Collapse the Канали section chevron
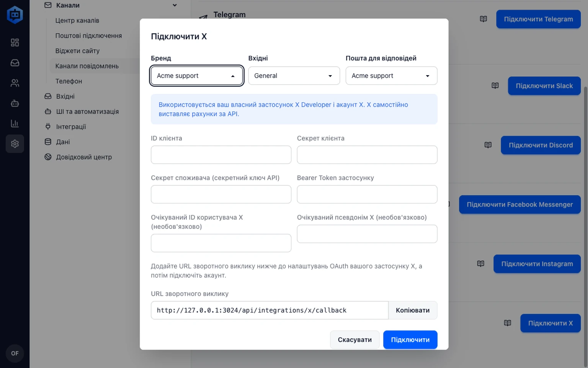Screen dimensions: 588x368 click(175, 5)
